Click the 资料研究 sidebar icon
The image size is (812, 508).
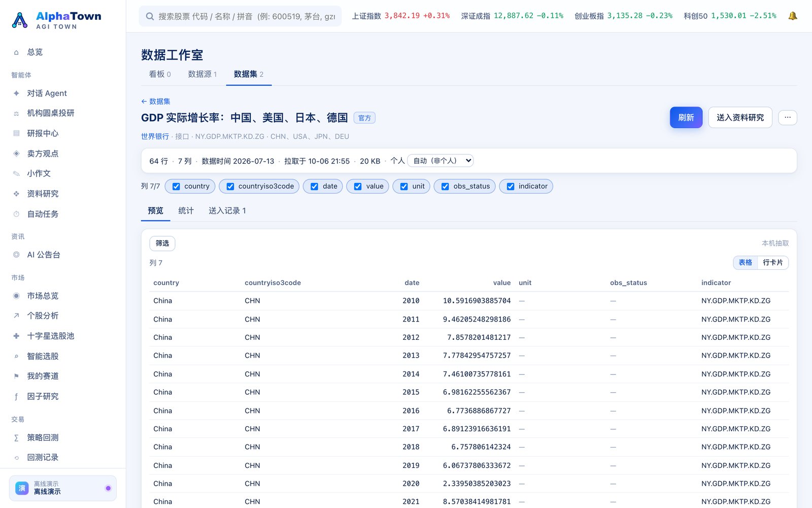click(x=16, y=194)
